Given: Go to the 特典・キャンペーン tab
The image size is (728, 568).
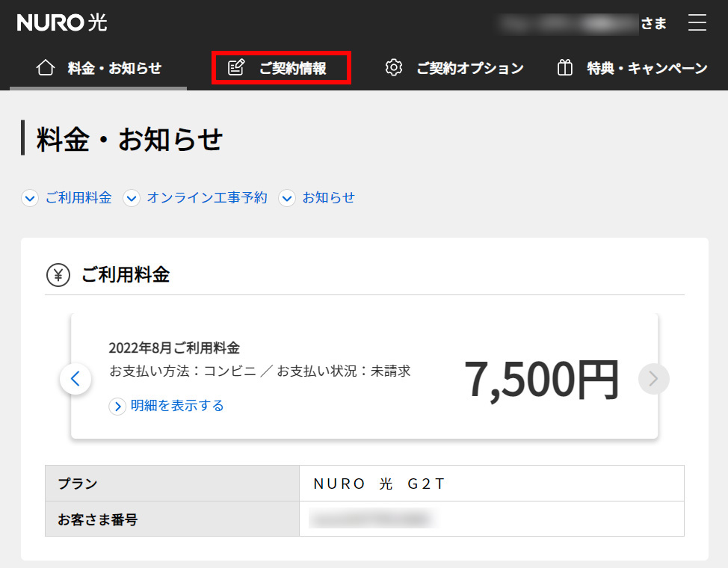Looking at the screenshot, I should pos(632,68).
